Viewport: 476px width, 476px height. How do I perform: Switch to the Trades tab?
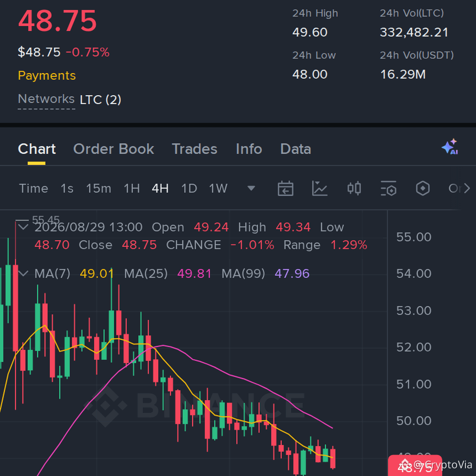(x=195, y=149)
